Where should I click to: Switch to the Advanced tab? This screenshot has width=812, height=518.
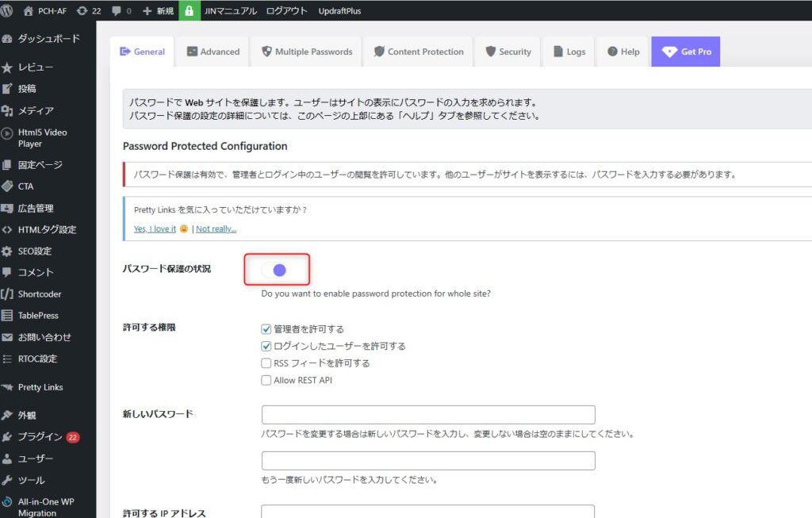[x=213, y=52]
